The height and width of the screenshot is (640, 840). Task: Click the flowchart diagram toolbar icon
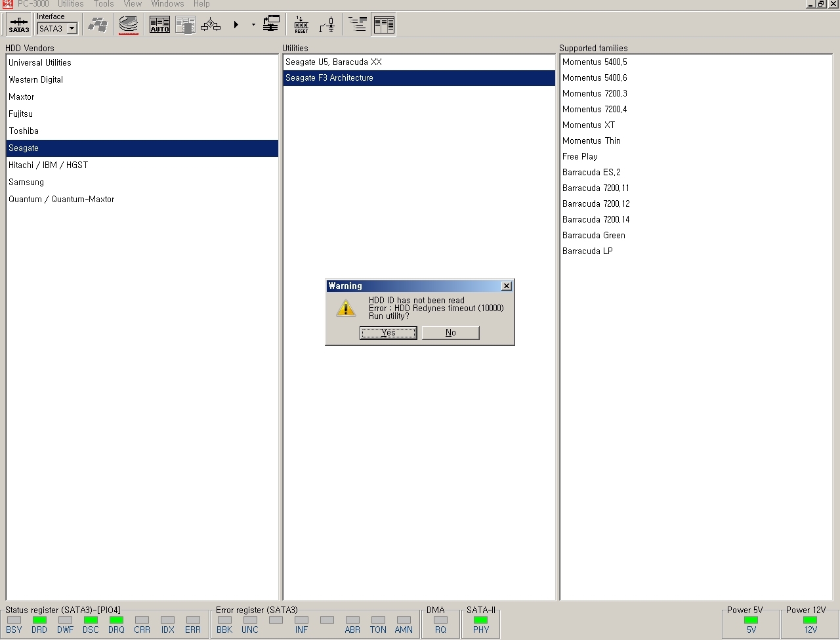point(211,25)
